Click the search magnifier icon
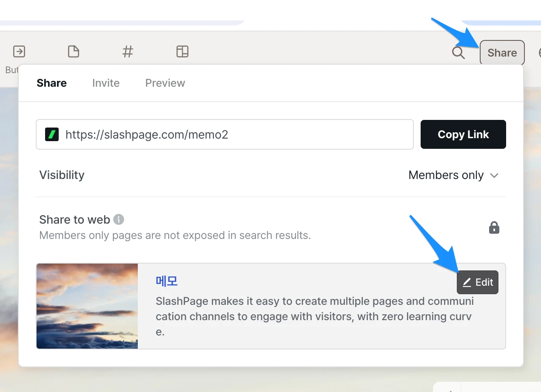 [458, 53]
